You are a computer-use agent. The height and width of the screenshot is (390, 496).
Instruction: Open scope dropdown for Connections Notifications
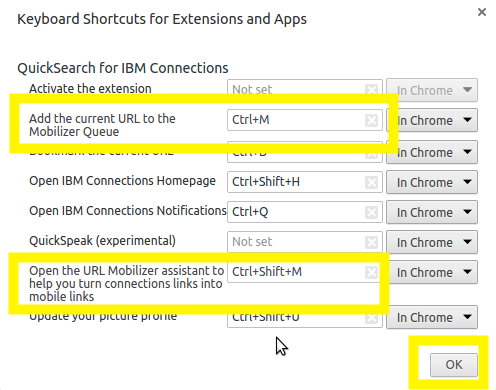pos(432,212)
